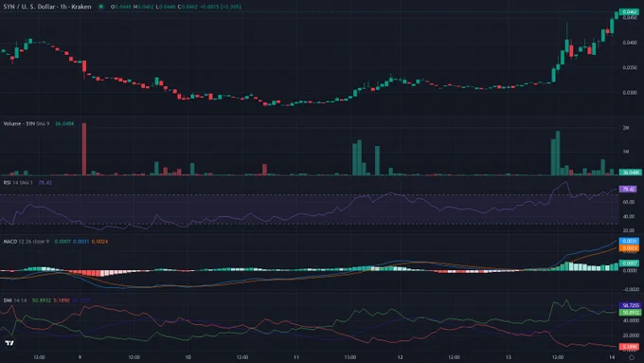Click the date label 11 on time axis
The image size is (644, 363).
point(295,357)
